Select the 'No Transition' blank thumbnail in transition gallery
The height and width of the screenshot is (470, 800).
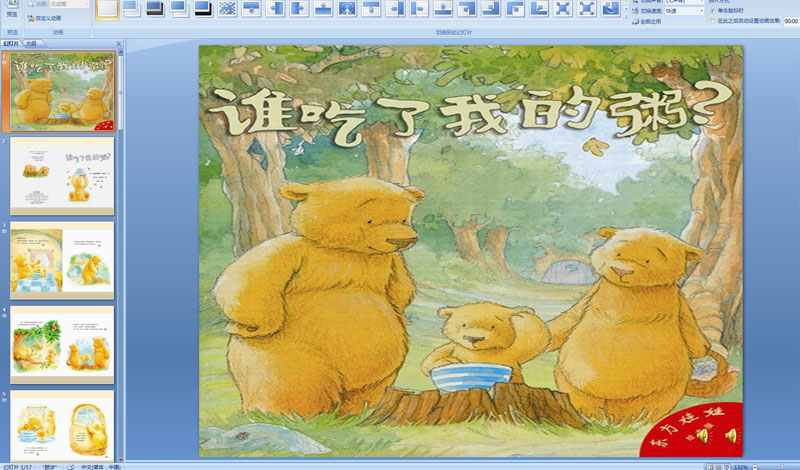[x=107, y=9]
